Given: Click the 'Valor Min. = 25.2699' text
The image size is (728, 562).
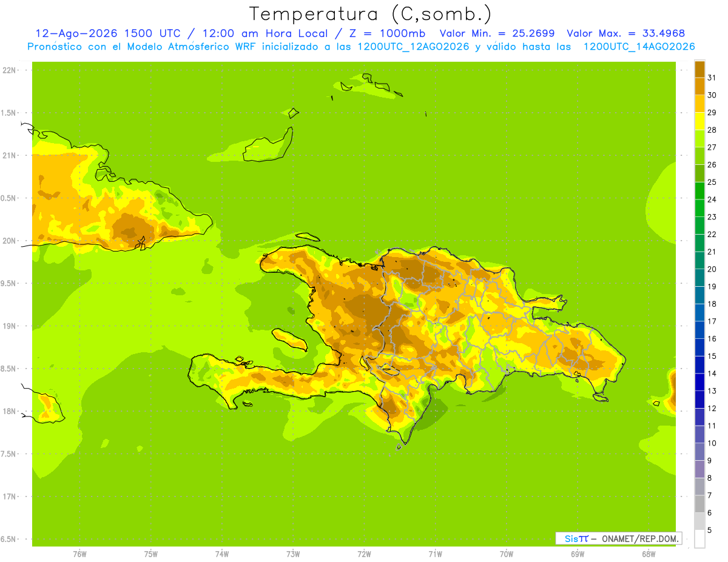Looking at the screenshot, I should [x=497, y=33].
